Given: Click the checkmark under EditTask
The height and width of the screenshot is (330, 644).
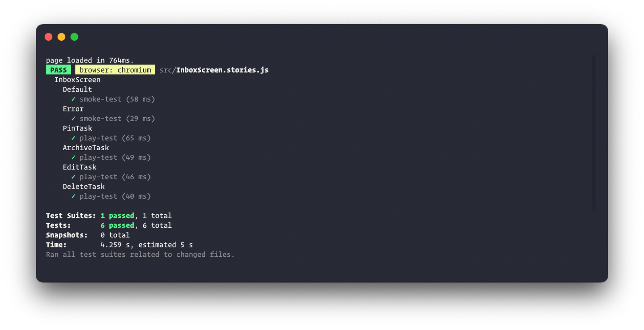Looking at the screenshot, I should click(x=73, y=177).
